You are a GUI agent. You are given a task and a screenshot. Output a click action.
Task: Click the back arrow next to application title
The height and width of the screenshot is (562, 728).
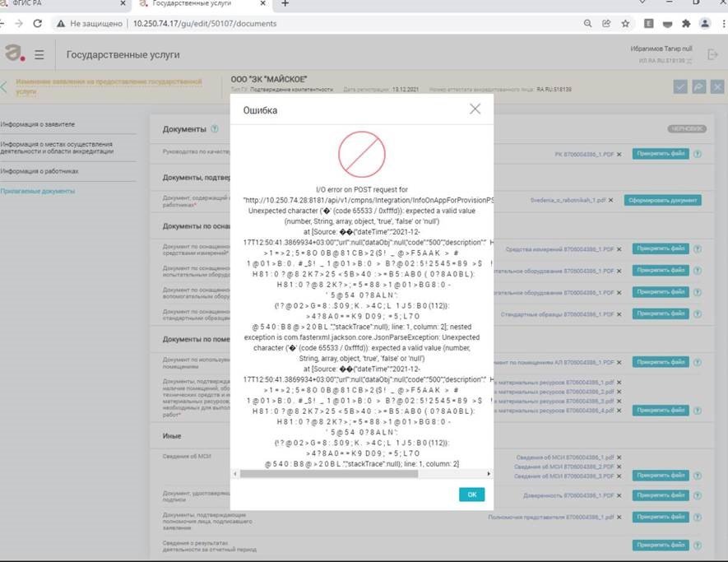[5, 87]
